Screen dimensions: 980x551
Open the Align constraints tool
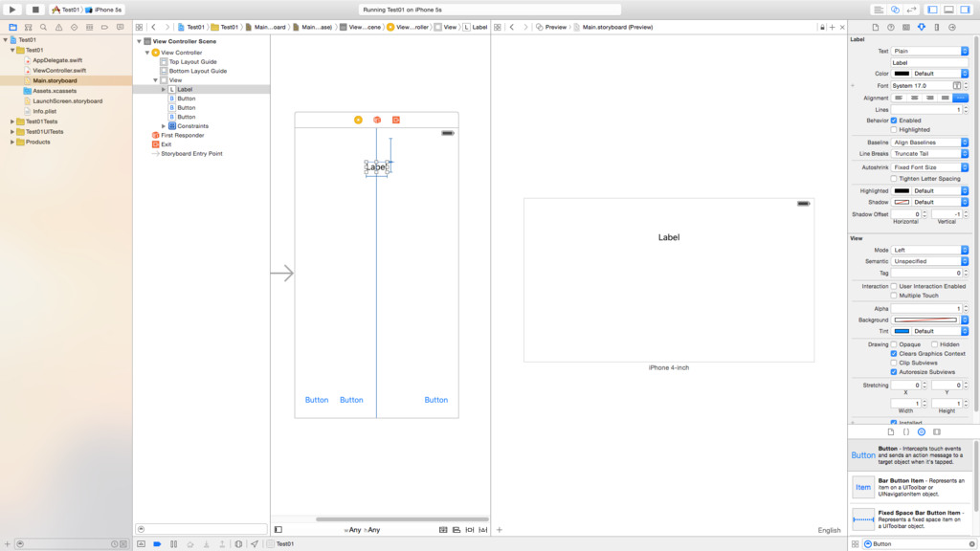pyautogui.click(x=457, y=530)
